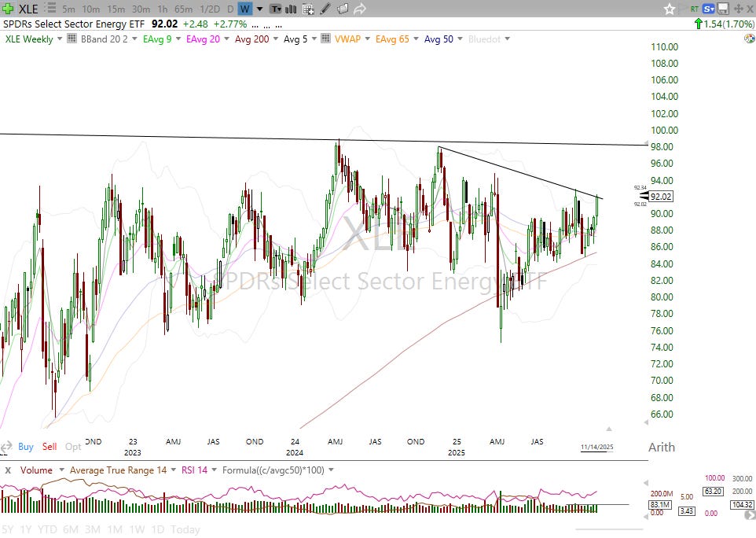Select the 1D range
This screenshot has height=538, width=756.
[x=158, y=530]
